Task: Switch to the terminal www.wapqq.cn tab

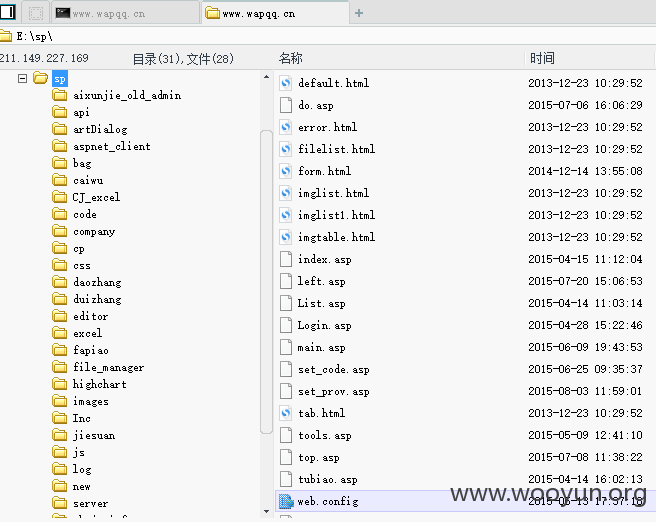Action: coord(125,13)
